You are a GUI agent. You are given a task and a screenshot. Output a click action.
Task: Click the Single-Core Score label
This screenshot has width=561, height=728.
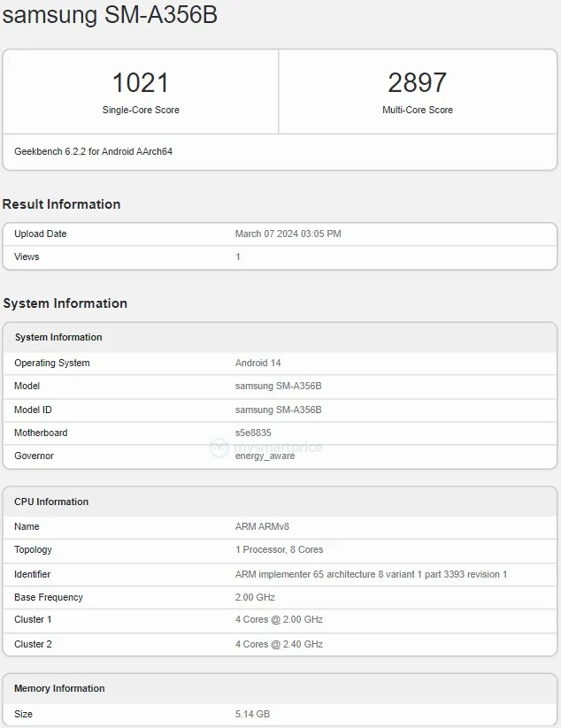[141, 110]
